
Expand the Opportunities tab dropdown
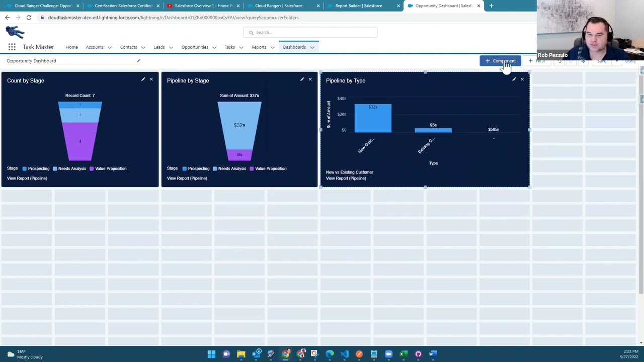point(214,47)
